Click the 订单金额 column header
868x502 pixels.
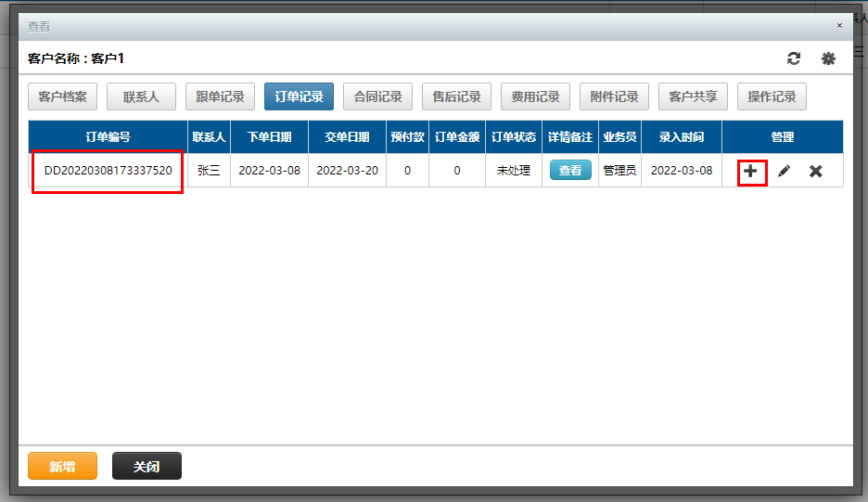[x=457, y=136]
